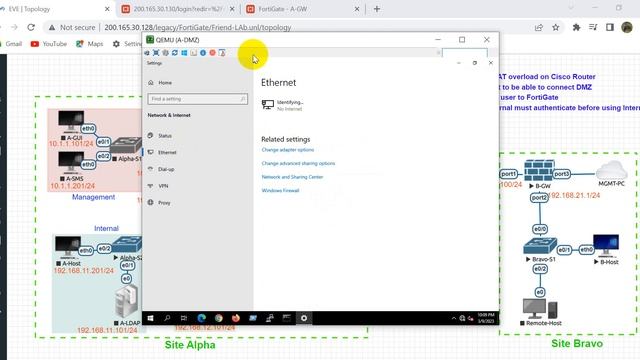Click the clipboard icon in QEMU toolbar
The width and height of the screenshot is (640, 360).
[x=193, y=53]
